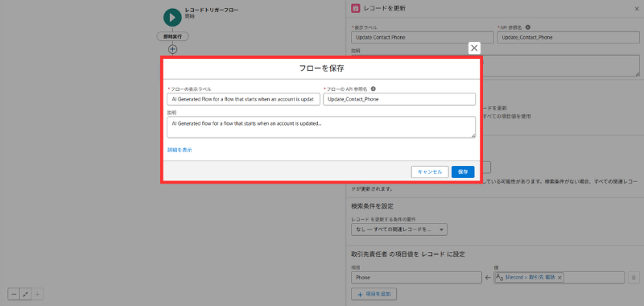Click the Save (保存) button in dialog
This screenshot has width=644, height=306.
[x=463, y=172]
